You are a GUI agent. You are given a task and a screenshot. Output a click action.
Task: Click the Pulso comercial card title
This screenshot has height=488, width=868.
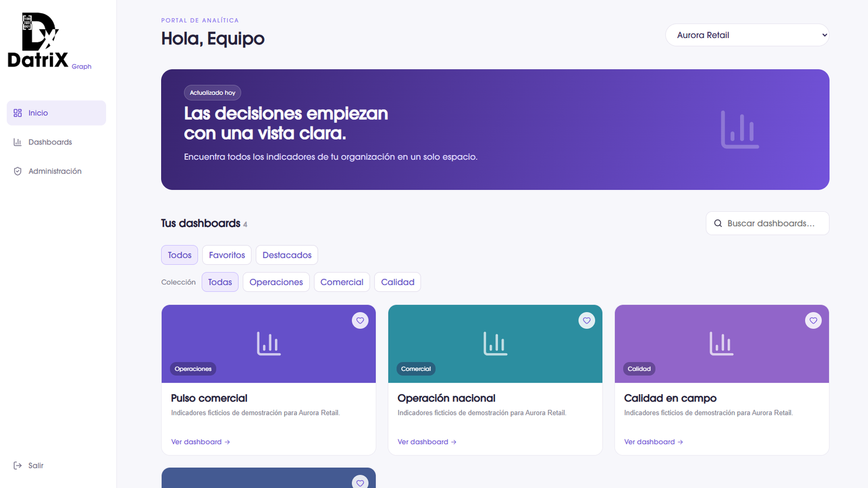coord(209,398)
